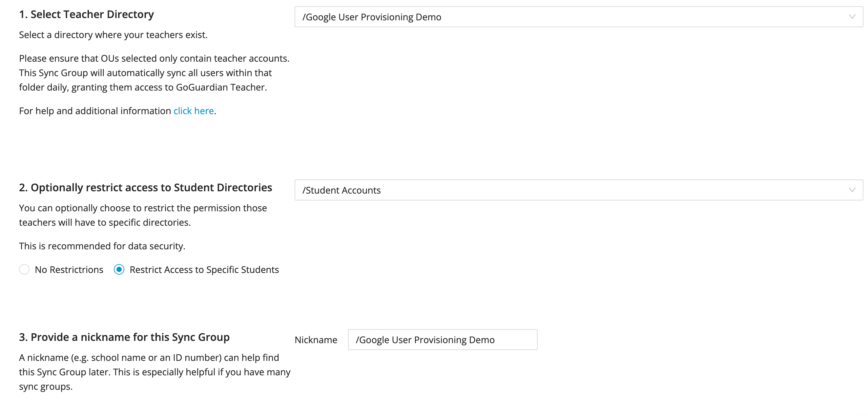The image size is (868, 416).
Task: Select the Select Teacher Directory heading
Action: coord(86,14)
